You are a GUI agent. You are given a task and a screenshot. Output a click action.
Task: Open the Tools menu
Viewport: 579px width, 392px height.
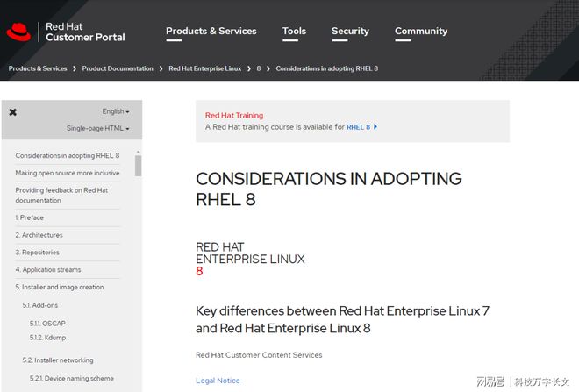pos(294,31)
